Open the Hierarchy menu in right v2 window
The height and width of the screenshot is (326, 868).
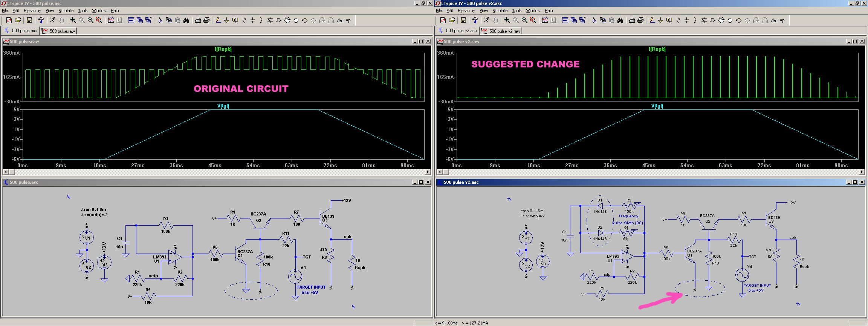click(466, 11)
